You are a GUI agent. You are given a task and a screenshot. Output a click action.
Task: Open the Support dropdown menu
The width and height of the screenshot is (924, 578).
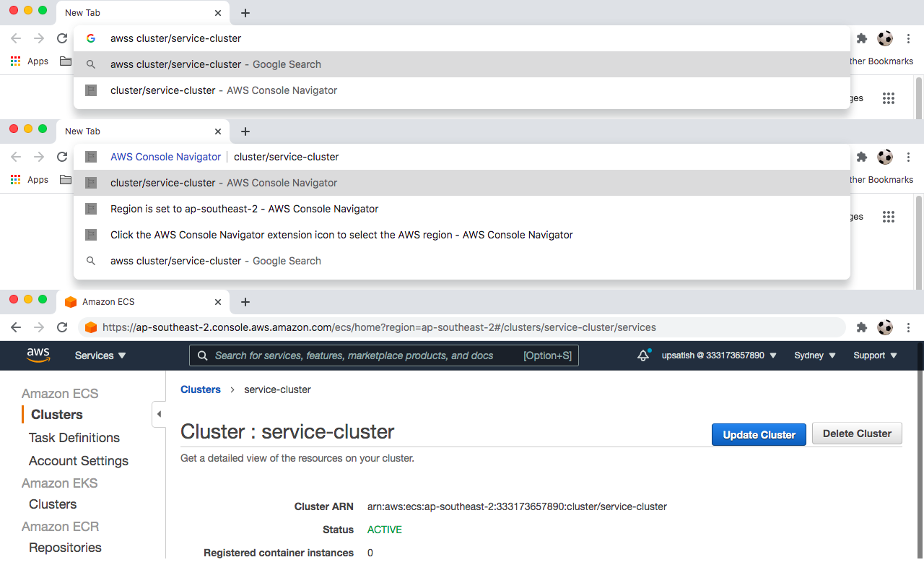875,355
